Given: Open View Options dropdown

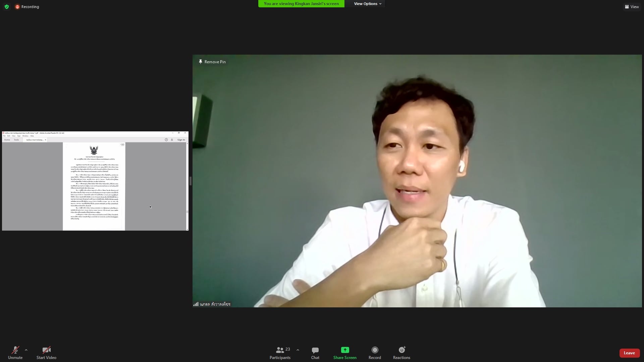Looking at the screenshot, I should pos(367,4).
